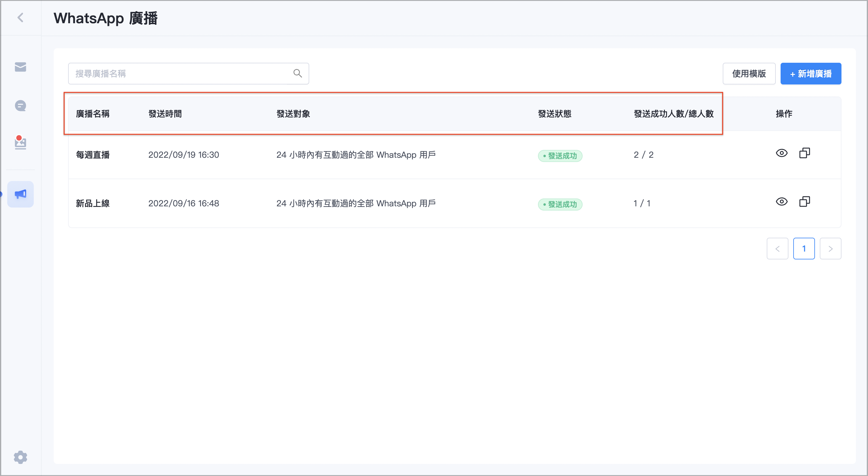The image size is (868, 476).
Task: Select the megaphone broadcast sidebar icon
Action: [x=20, y=194]
